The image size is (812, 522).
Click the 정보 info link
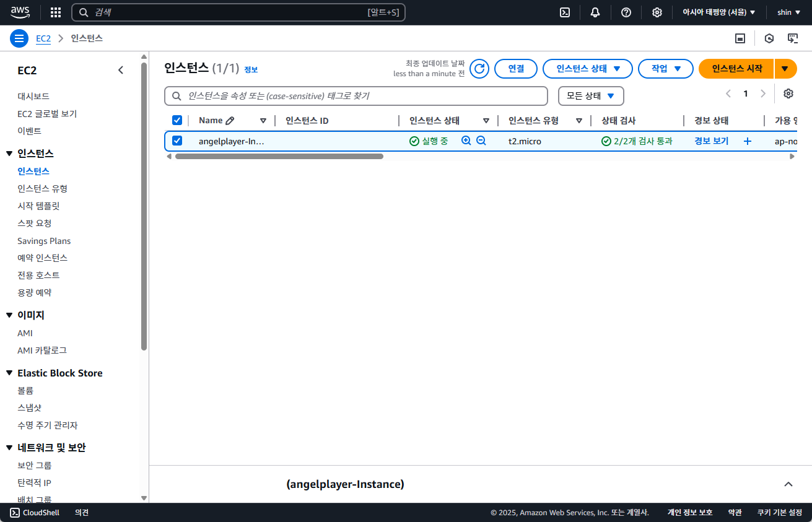click(251, 70)
